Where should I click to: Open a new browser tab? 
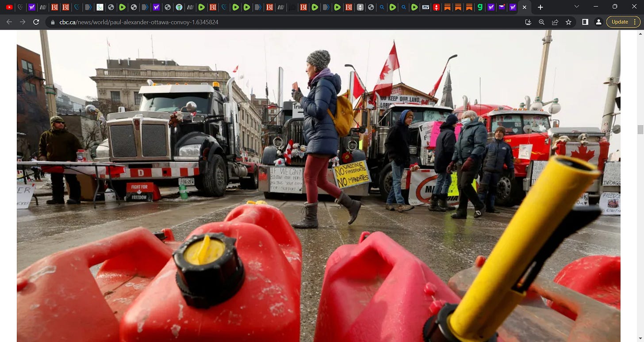click(540, 7)
